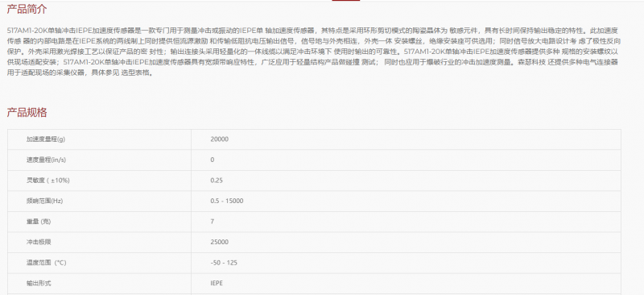The width and height of the screenshot is (644, 295).
Task: Click the IEPE output form value
Action: (x=217, y=283)
